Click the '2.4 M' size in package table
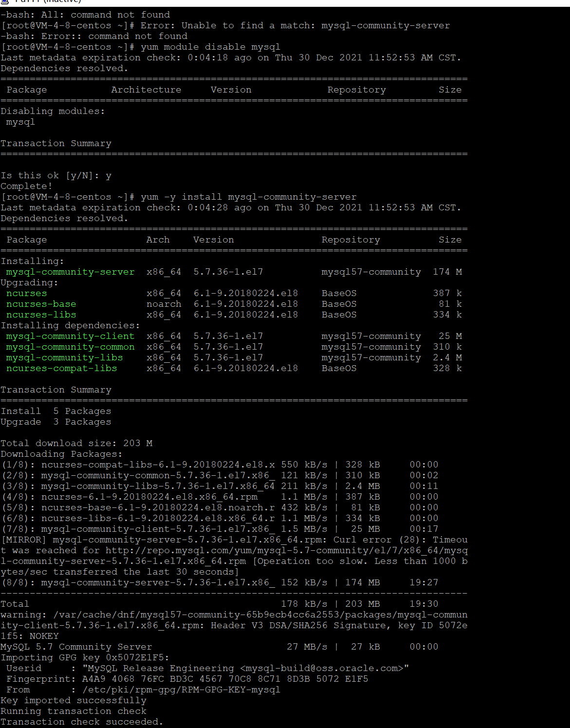Image resolution: width=570 pixels, height=728 pixels. click(x=447, y=358)
